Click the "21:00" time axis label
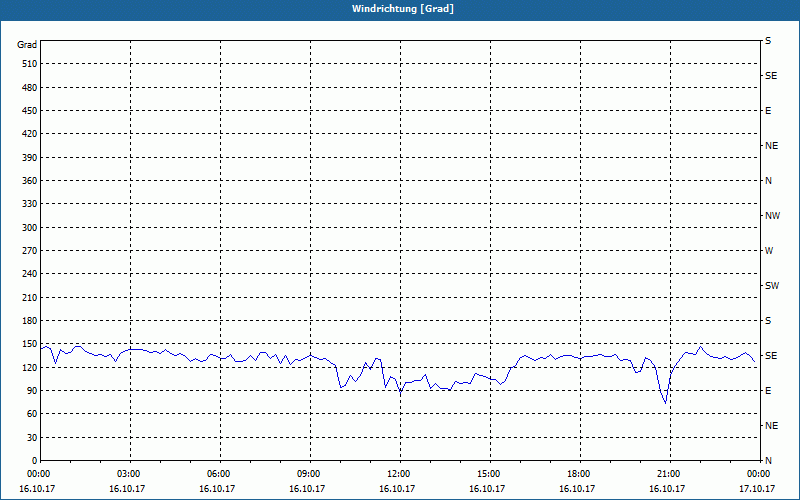The image size is (800, 500). click(x=670, y=473)
